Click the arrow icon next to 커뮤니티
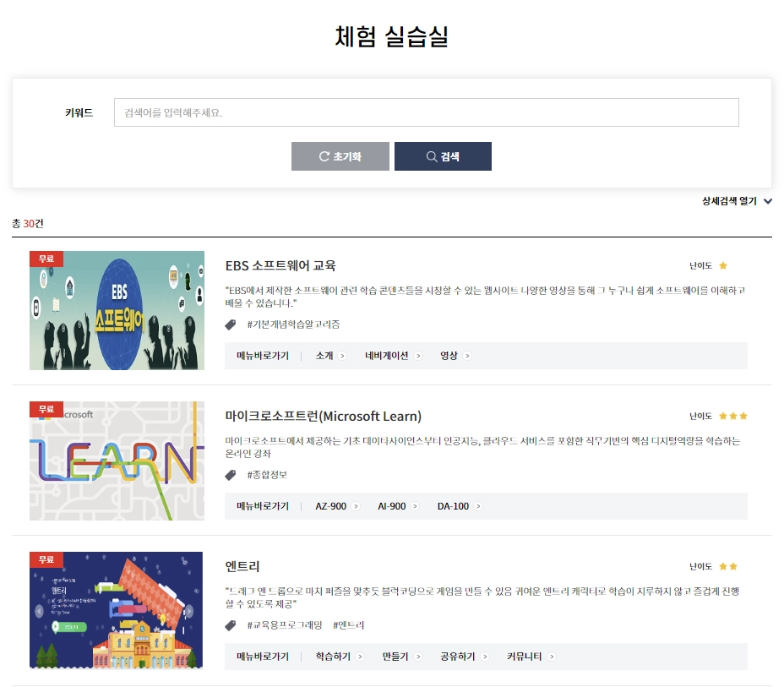 pyautogui.click(x=552, y=657)
